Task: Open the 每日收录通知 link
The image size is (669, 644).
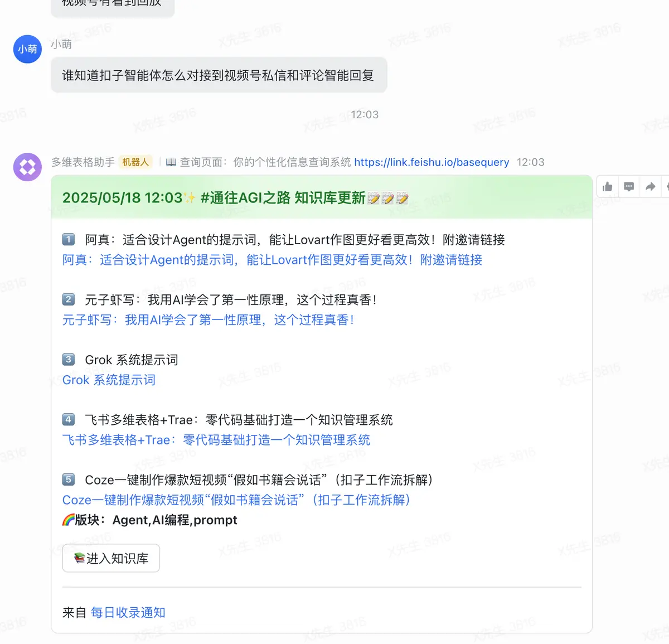Action: (128, 613)
